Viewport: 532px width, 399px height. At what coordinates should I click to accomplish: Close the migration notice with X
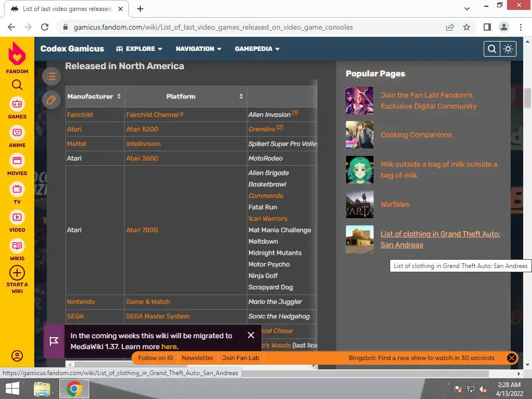click(x=251, y=335)
